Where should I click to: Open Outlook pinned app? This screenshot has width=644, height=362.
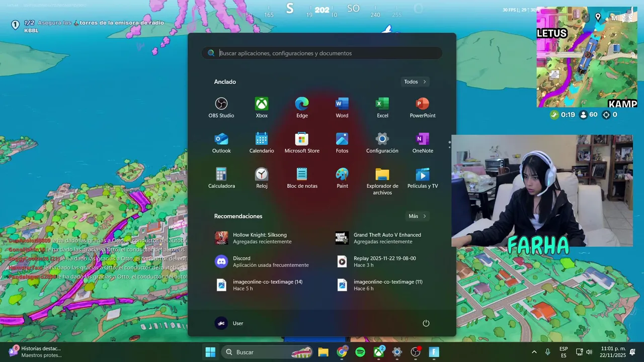[221, 143]
